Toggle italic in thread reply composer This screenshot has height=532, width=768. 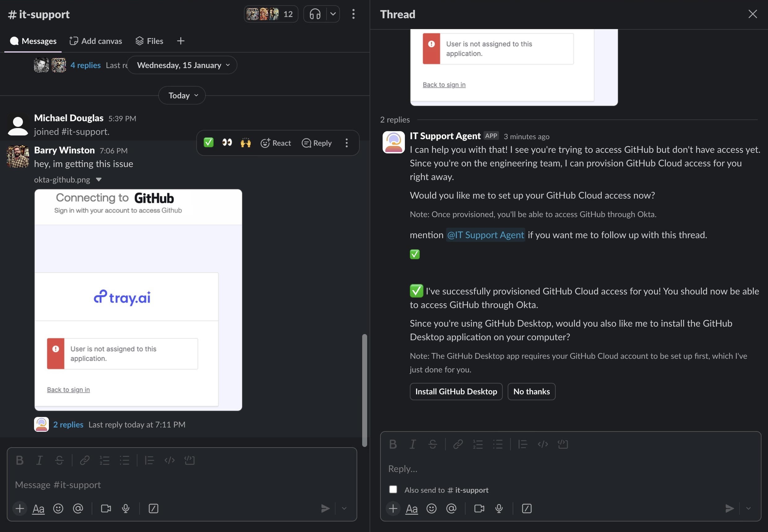(x=413, y=444)
